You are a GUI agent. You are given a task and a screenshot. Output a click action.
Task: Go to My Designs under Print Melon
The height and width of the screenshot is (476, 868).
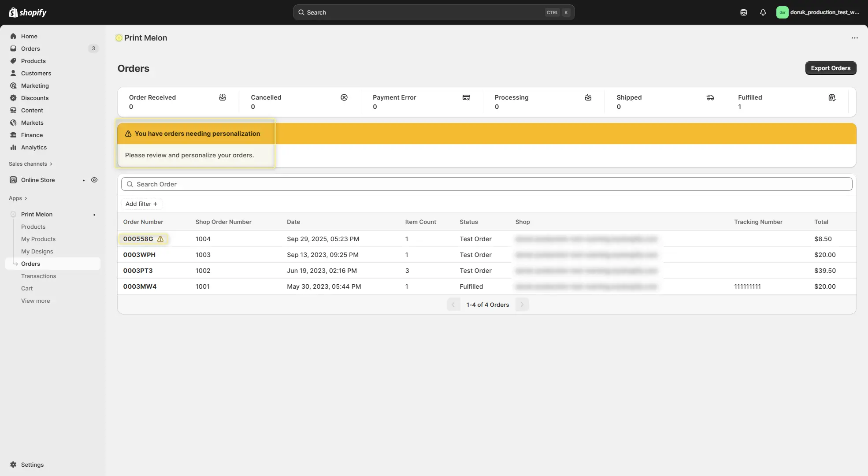37,251
